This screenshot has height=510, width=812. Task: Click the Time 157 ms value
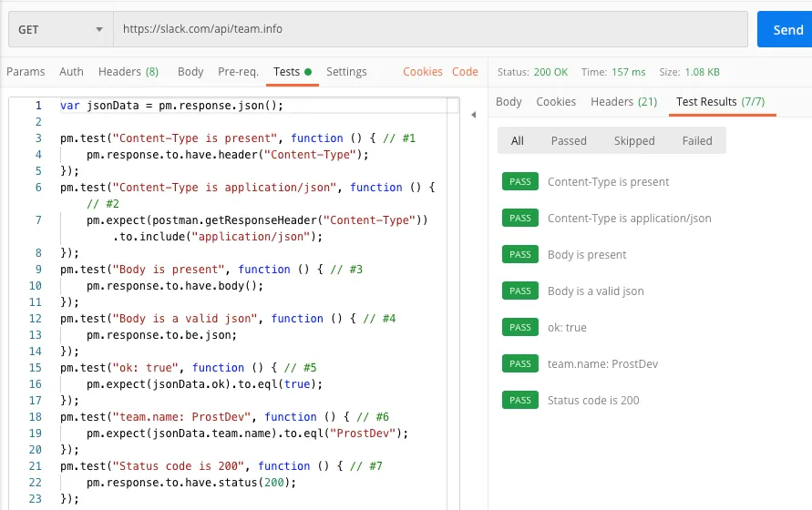click(x=628, y=72)
